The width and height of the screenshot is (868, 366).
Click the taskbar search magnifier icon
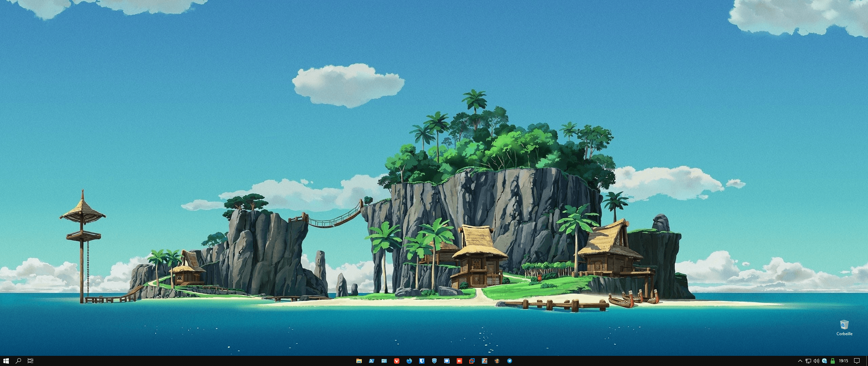coord(18,361)
